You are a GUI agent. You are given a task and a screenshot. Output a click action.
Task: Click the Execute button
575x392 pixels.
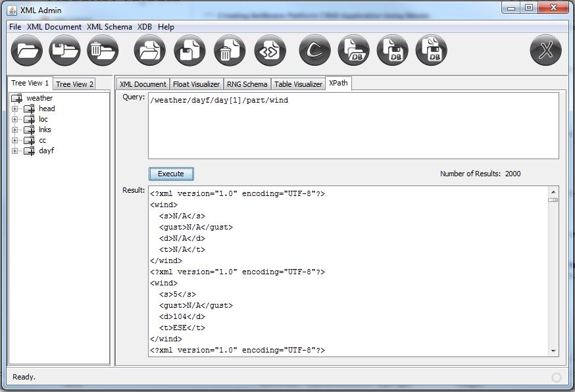171,174
